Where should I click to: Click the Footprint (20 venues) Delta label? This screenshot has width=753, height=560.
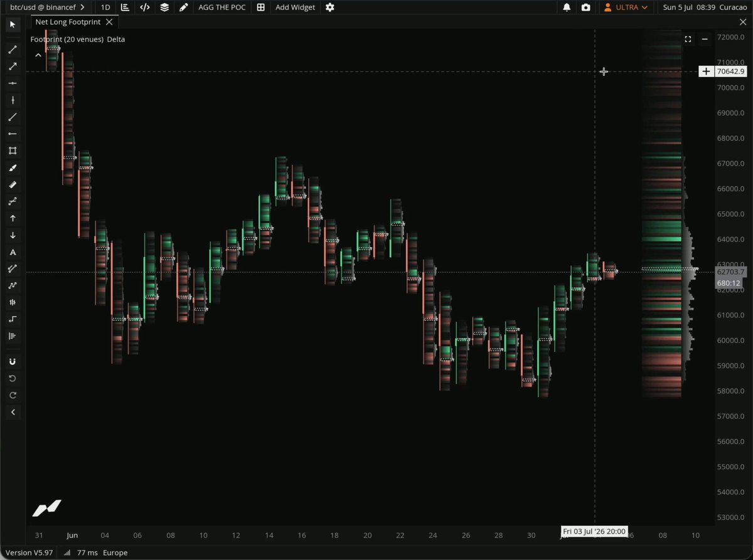pyautogui.click(x=78, y=39)
